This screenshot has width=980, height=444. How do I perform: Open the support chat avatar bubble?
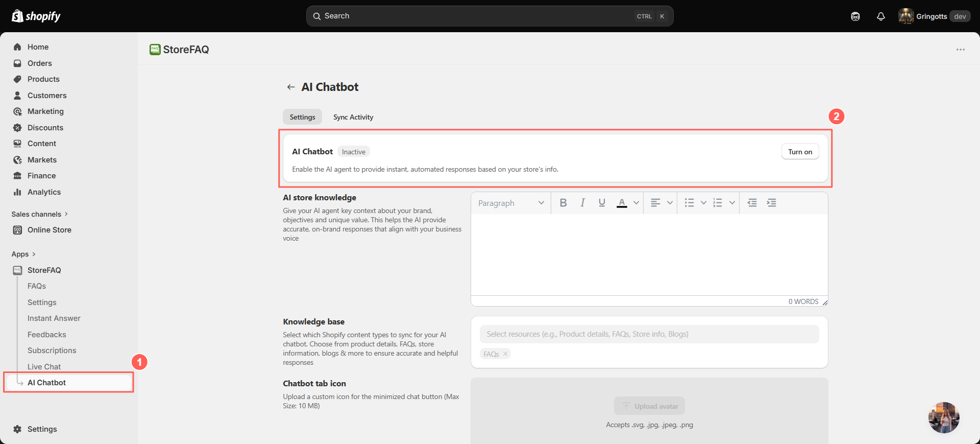[944, 417]
